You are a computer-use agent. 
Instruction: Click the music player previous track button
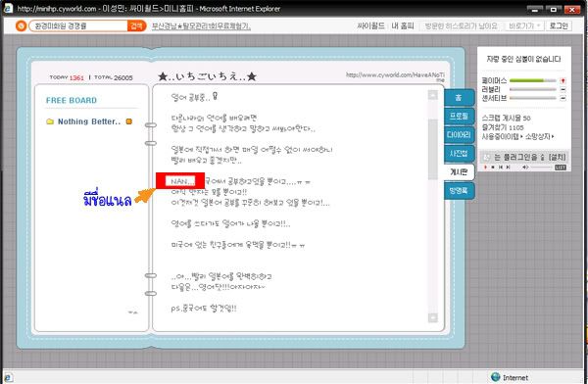point(500,168)
